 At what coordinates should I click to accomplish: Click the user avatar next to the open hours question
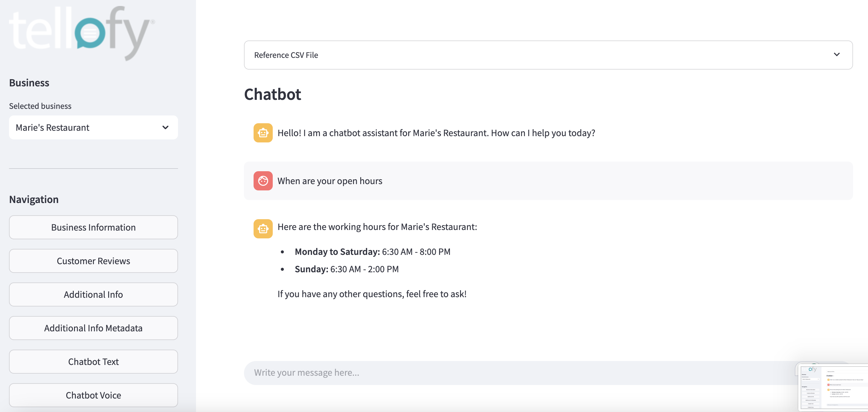pos(263,181)
